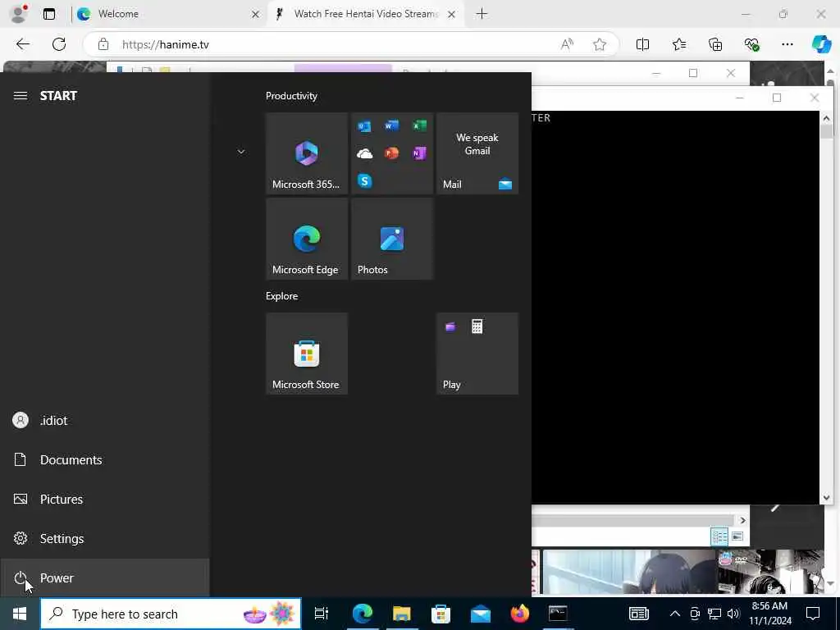Open the Copilot sidebar in Edge
The image size is (840, 630).
[x=821, y=44]
